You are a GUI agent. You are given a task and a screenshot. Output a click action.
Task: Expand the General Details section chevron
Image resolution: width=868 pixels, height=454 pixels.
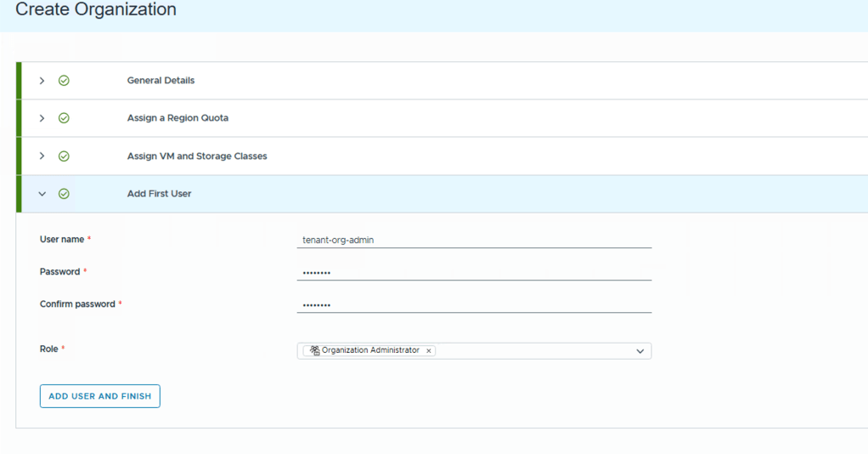click(x=42, y=81)
